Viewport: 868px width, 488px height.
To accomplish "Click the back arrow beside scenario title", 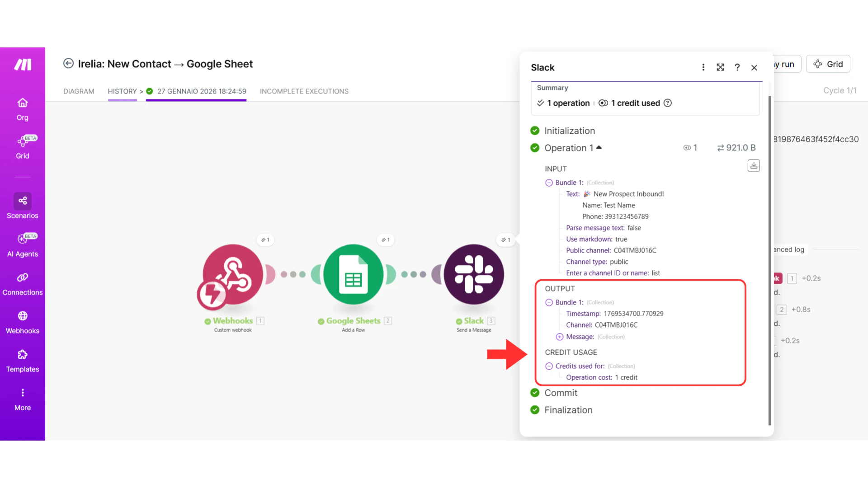I will (x=68, y=63).
